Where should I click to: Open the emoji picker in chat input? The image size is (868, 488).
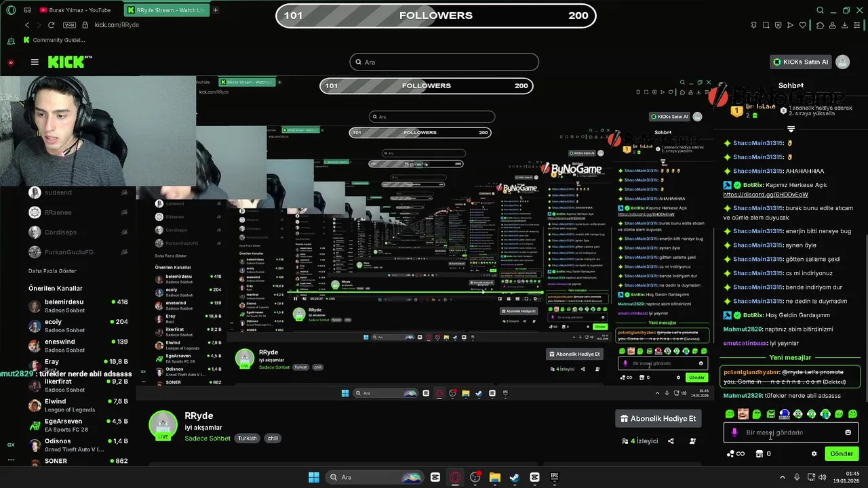(848, 432)
